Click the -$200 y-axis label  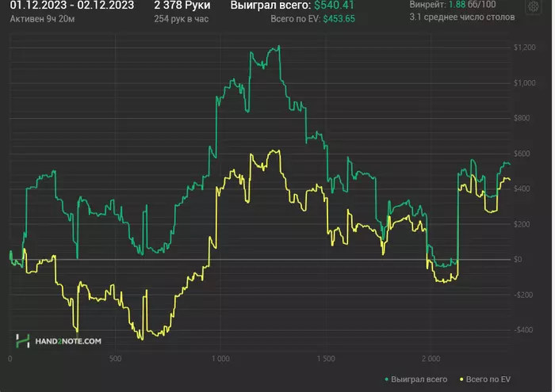coord(523,295)
